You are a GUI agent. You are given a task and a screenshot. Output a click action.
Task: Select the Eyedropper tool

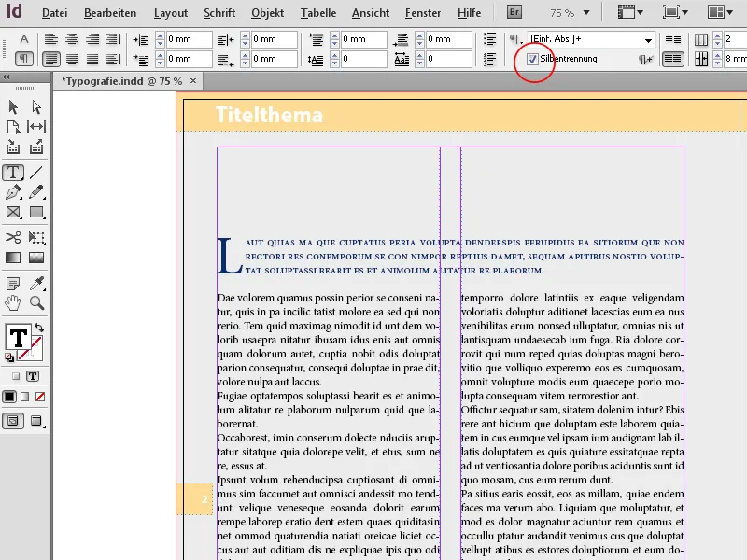click(36, 284)
